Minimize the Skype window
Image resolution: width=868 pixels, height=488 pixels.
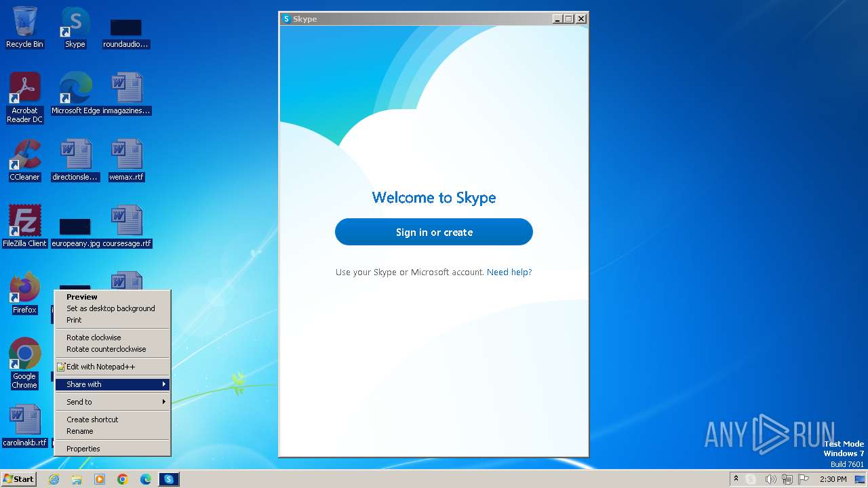pos(557,19)
